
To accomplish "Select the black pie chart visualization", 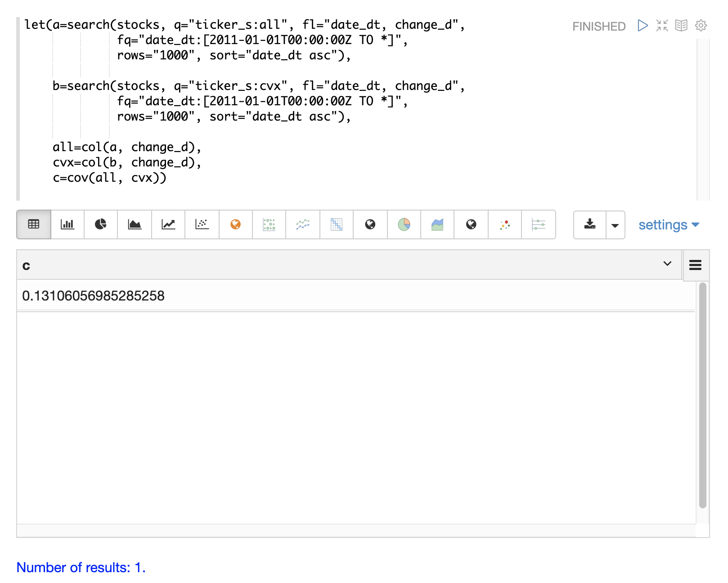I will 101,224.
